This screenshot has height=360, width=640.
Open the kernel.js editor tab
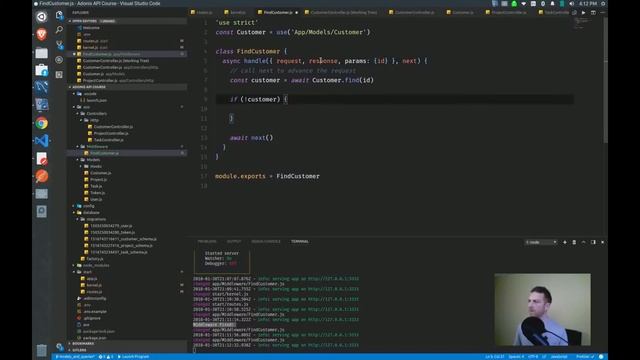238,13
